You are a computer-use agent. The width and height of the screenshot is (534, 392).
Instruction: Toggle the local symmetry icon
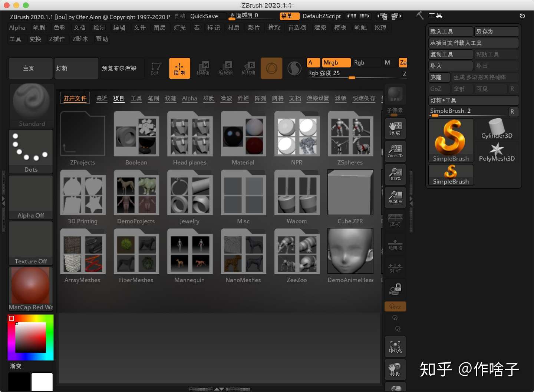395,267
